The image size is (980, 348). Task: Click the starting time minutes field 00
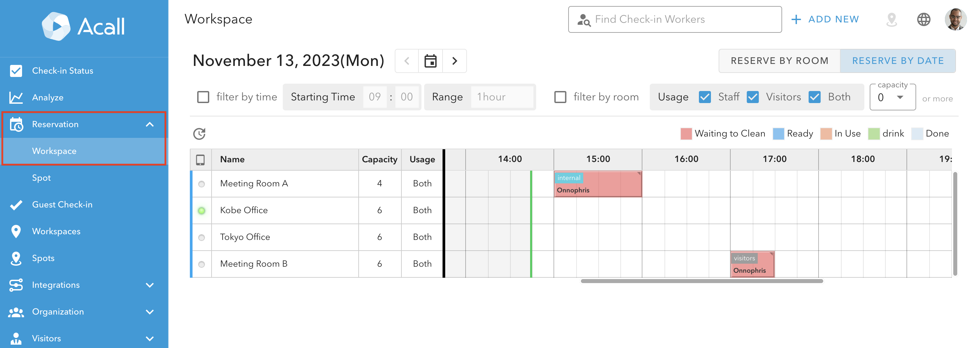(x=407, y=97)
